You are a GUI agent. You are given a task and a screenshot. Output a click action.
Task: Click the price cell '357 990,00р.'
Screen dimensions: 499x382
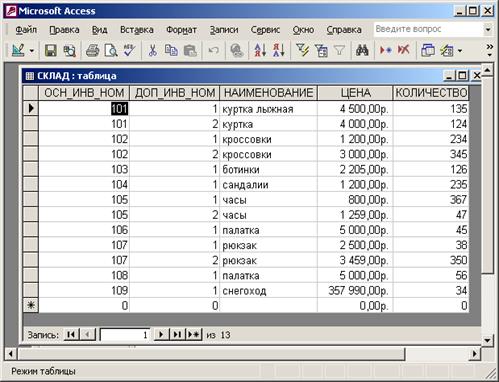(355, 290)
